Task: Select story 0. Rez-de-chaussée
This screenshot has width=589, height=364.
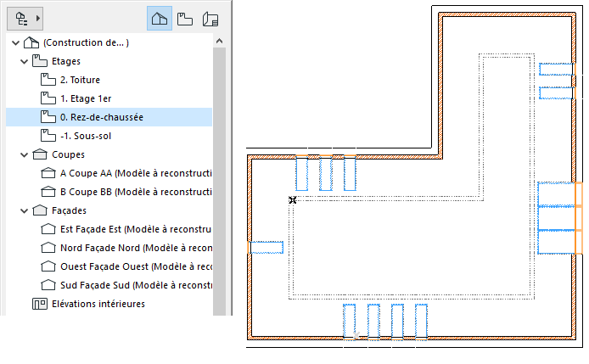Action: pos(109,117)
